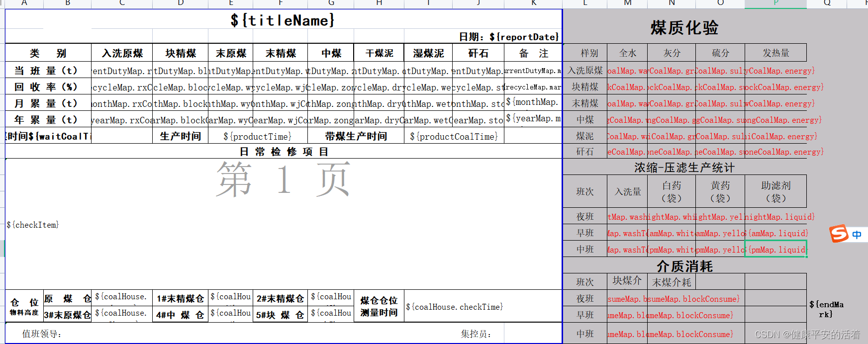Click the 末原煤 column header cell

231,53
